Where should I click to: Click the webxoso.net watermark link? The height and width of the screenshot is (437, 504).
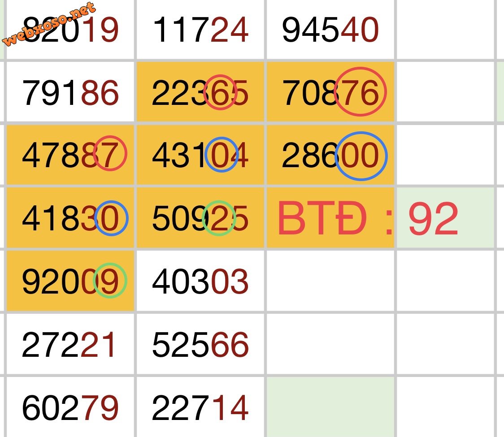coord(49,25)
